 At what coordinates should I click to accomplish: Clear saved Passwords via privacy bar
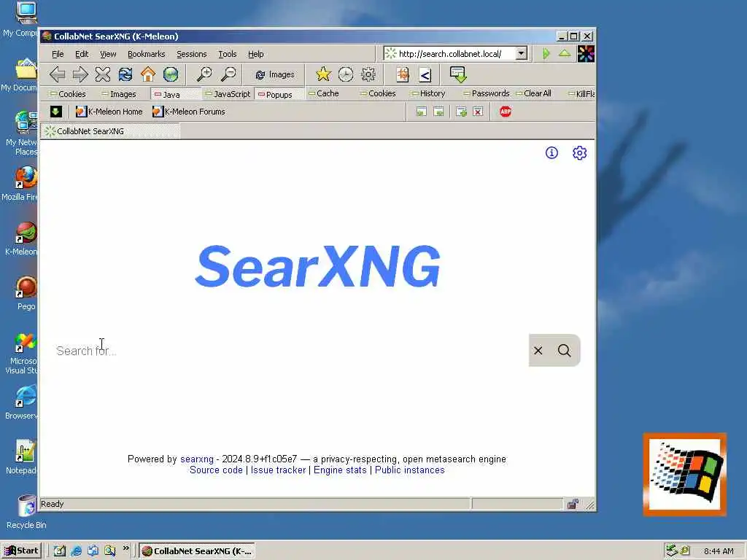coord(487,93)
